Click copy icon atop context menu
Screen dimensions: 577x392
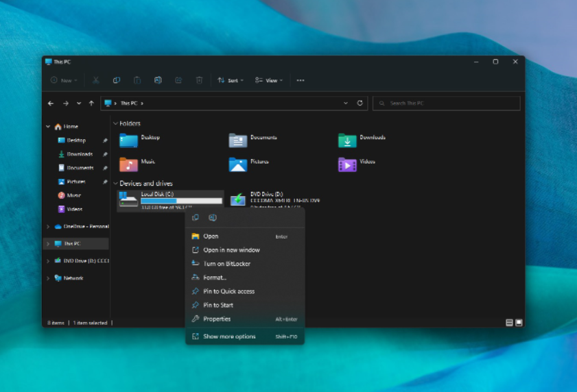196,218
